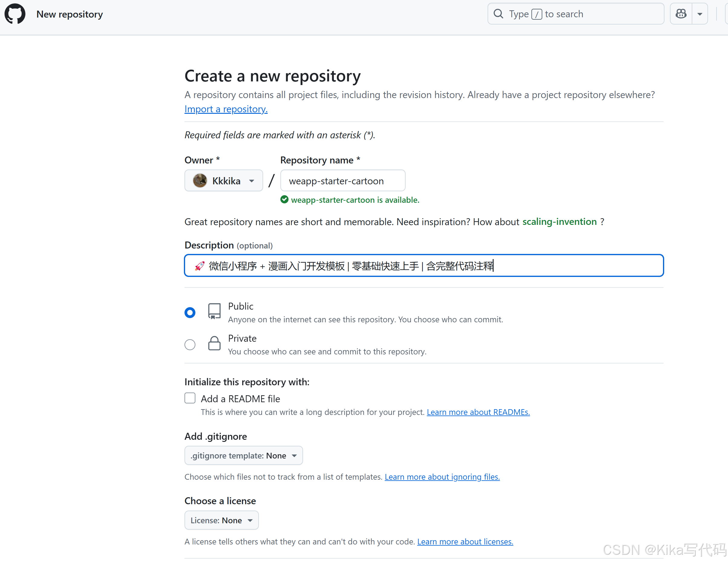Enable the Add a README file checkbox
The image size is (728, 562).
point(190,398)
